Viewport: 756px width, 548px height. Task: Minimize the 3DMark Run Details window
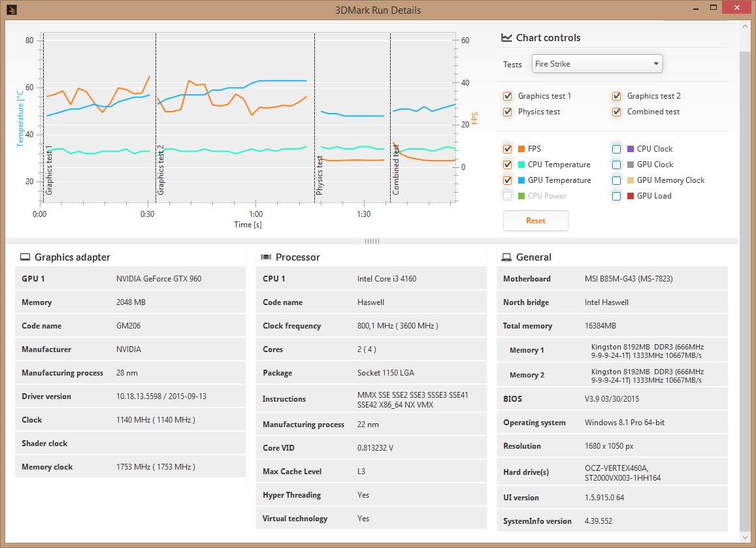point(697,8)
